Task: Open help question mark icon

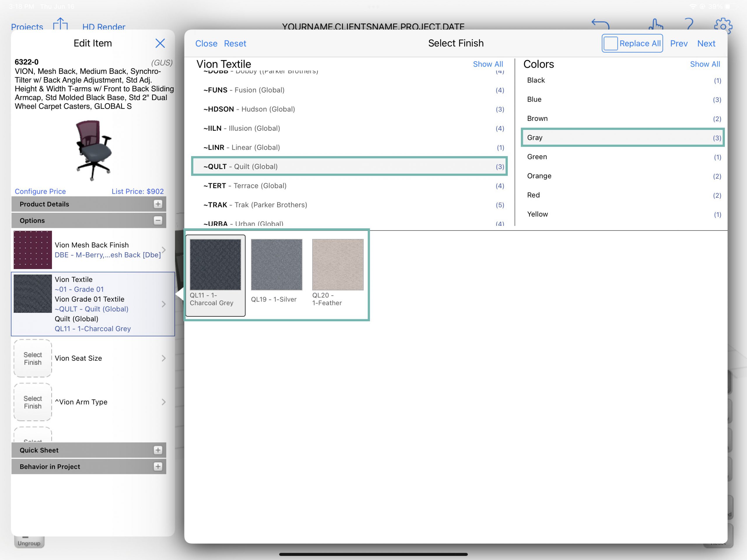Action: (x=689, y=24)
